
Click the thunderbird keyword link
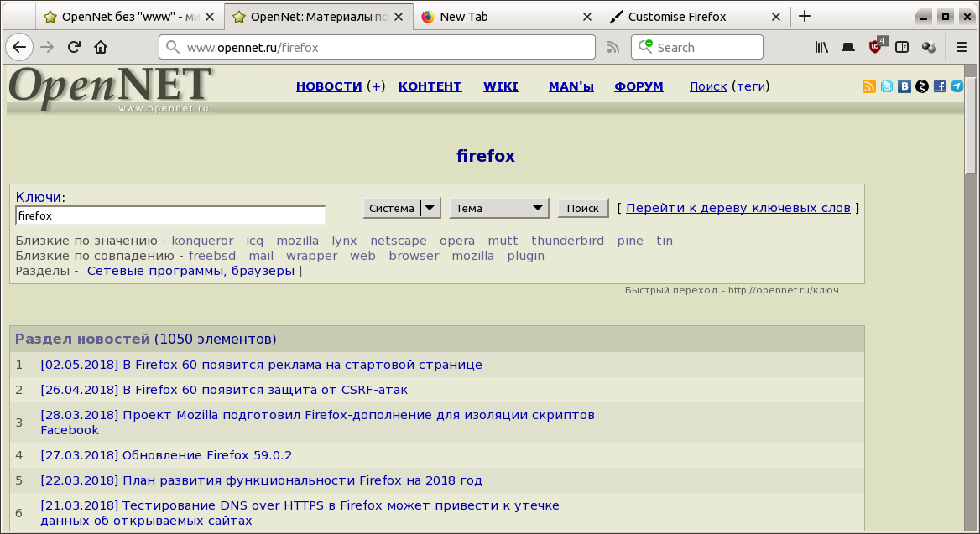(x=567, y=241)
